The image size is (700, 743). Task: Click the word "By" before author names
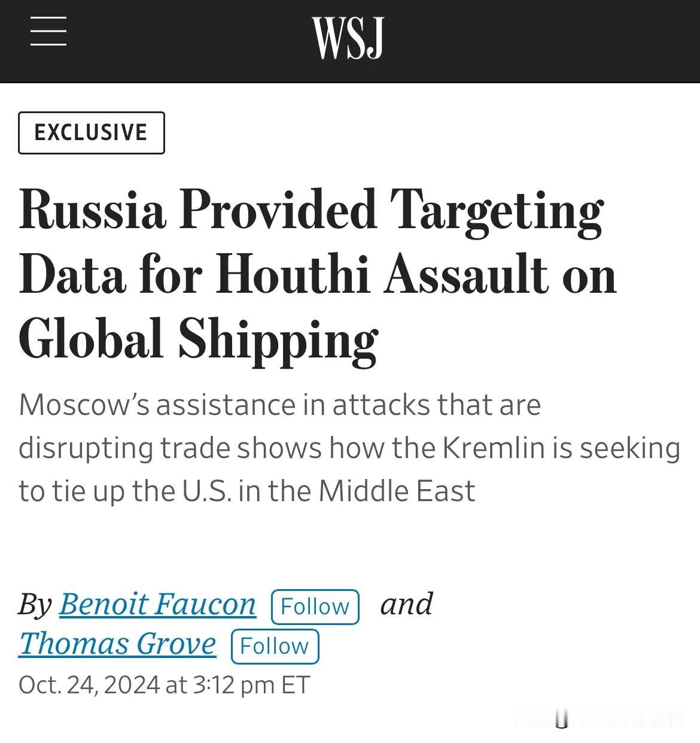(x=35, y=604)
